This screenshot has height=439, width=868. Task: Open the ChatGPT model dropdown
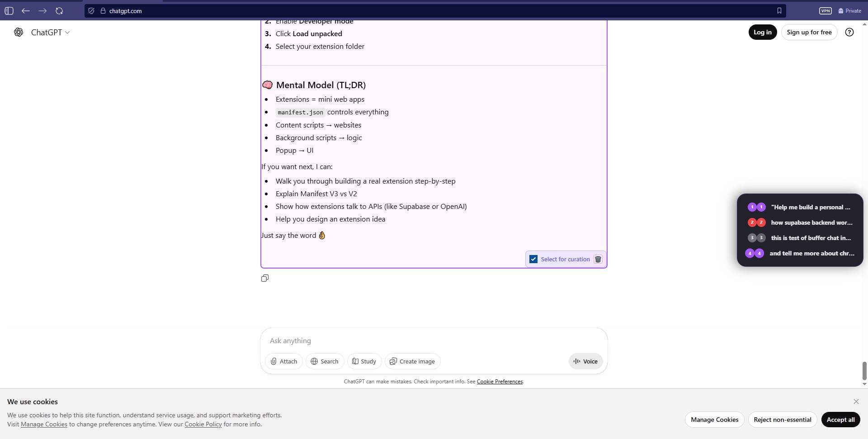pyautogui.click(x=68, y=32)
